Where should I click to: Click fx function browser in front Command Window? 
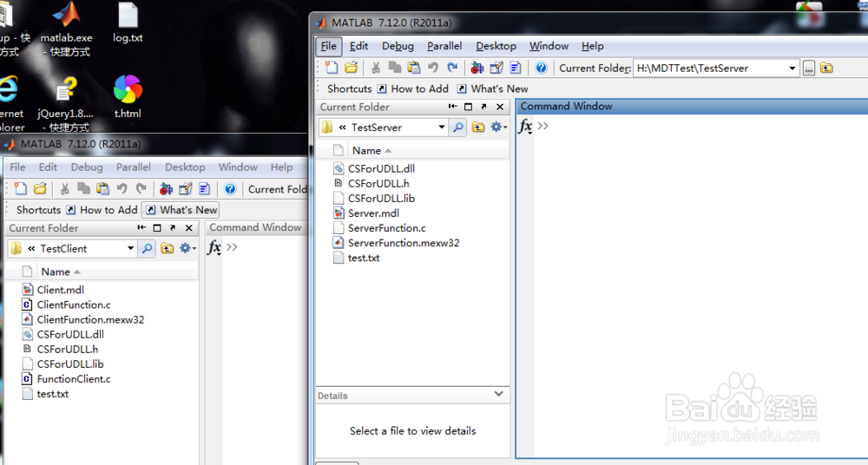tap(525, 127)
